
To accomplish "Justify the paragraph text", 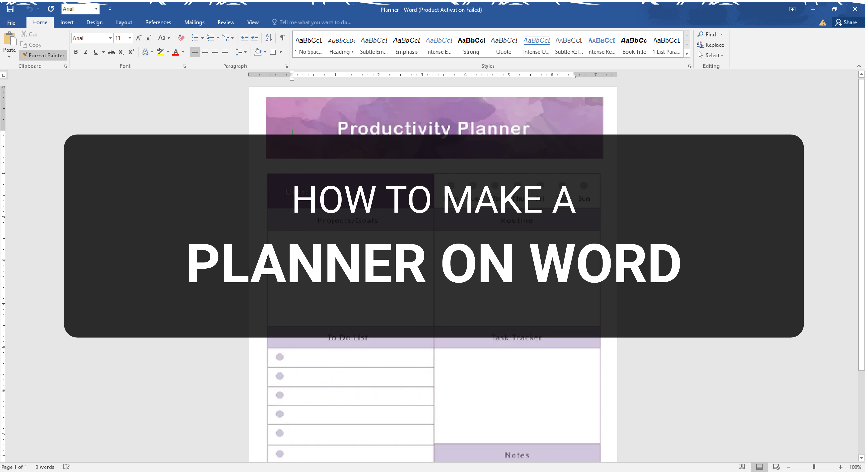I will pos(225,52).
